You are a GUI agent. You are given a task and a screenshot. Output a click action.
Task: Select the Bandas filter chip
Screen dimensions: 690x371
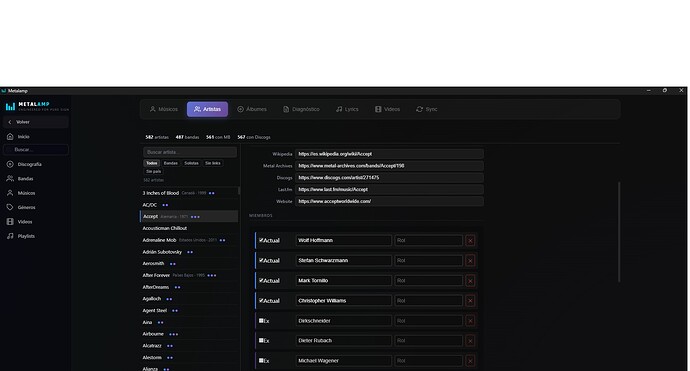tap(171, 163)
